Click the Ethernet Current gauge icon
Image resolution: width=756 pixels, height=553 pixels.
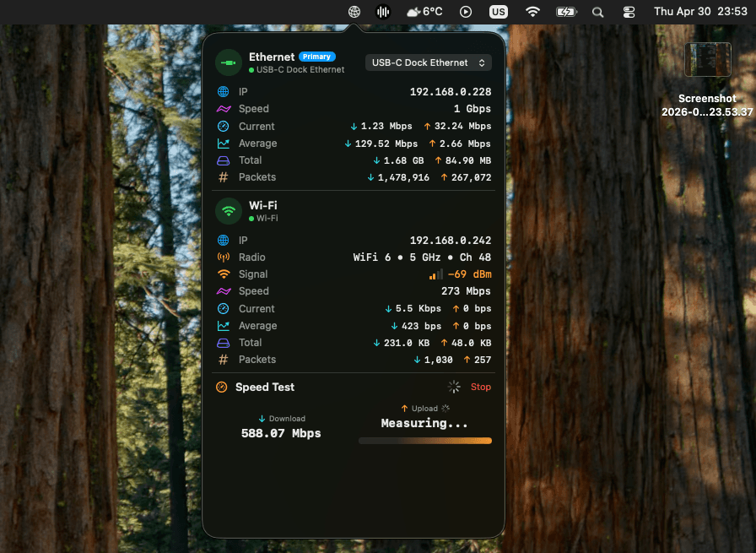[224, 126]
